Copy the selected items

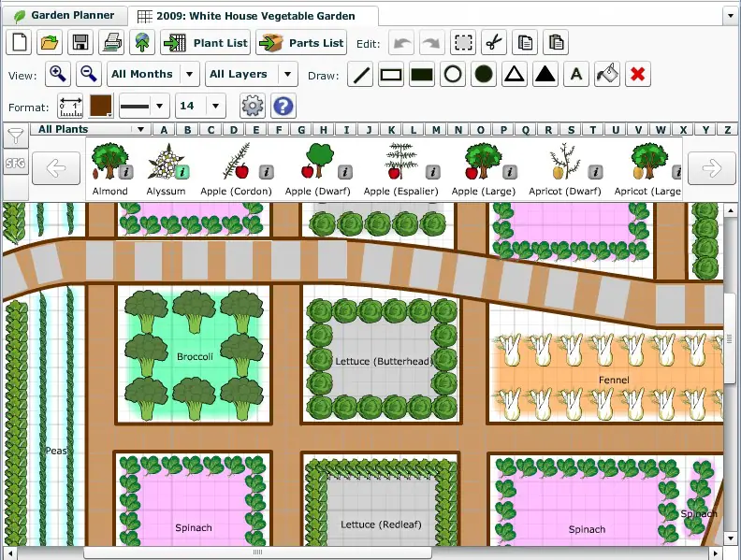click(x=525, y=43)
